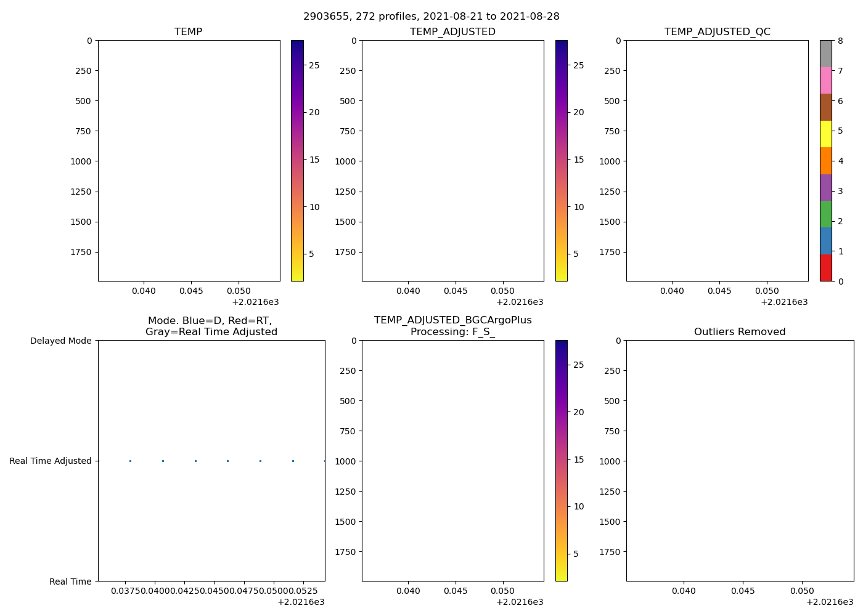Click the colorbar beside the TEMP plot
Screen dimensions: 863x616
297,160
